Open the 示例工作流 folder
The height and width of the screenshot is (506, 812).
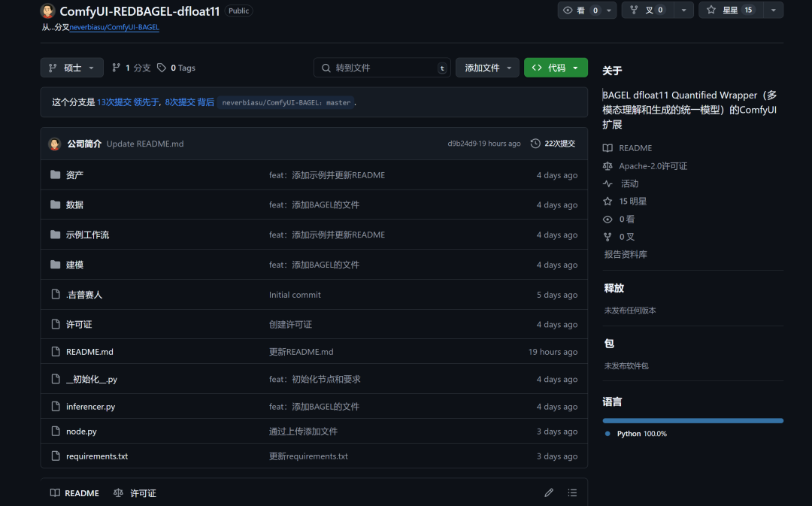click(x=87, y=235)
